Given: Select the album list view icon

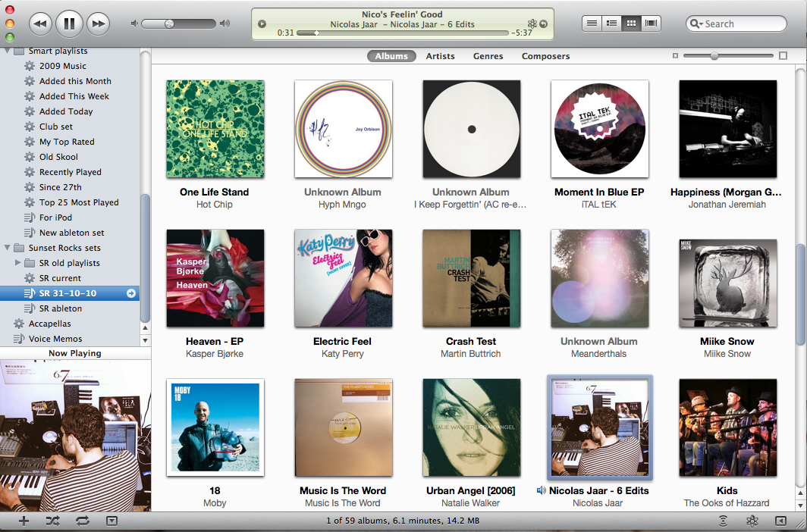Looking at the screenshot, I should coord(611,23).
